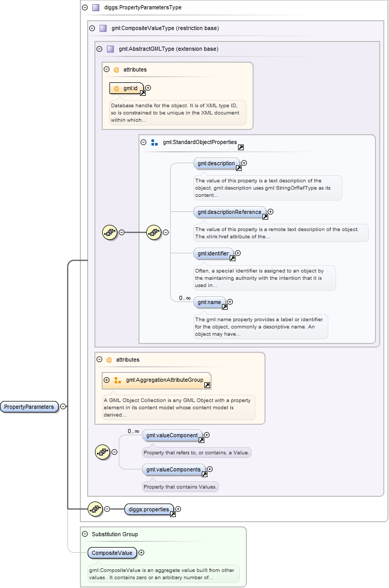Collapse the diggs:PropertyParametersType section
This screenshot has width=389, height=588.
pyautogui.click(x=85, y=8)
